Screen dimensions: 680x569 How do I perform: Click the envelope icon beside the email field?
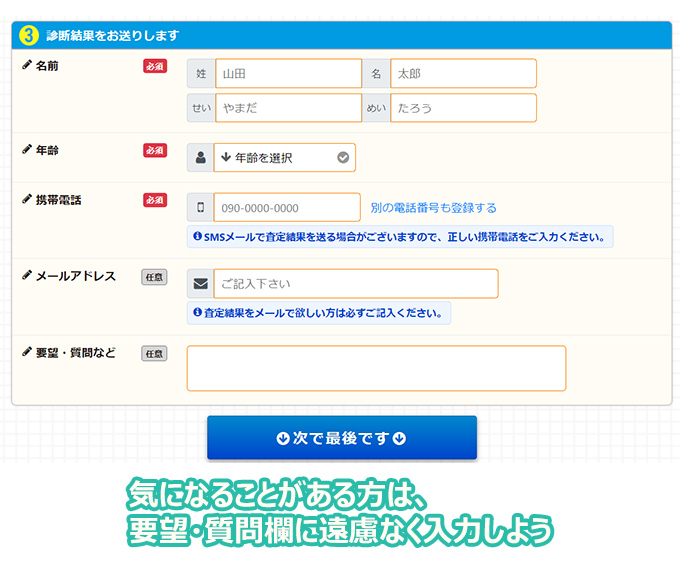click(x=200, y=284)
